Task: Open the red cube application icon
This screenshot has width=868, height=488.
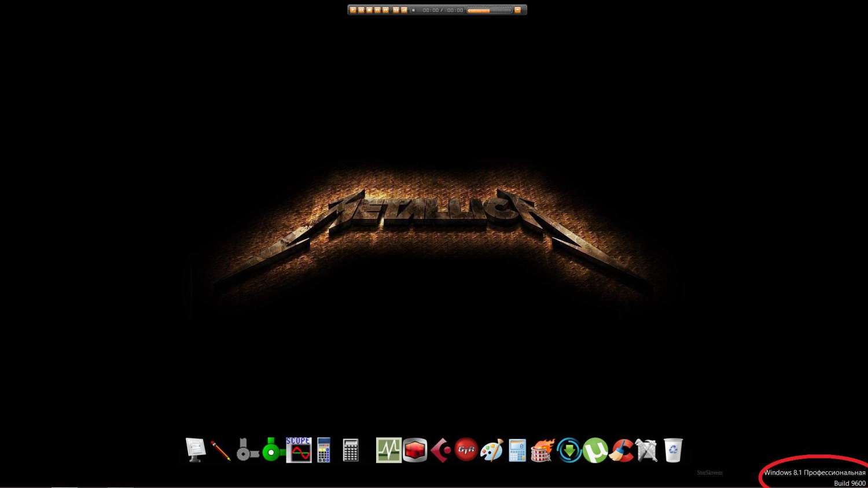Action: pos(415,450)
